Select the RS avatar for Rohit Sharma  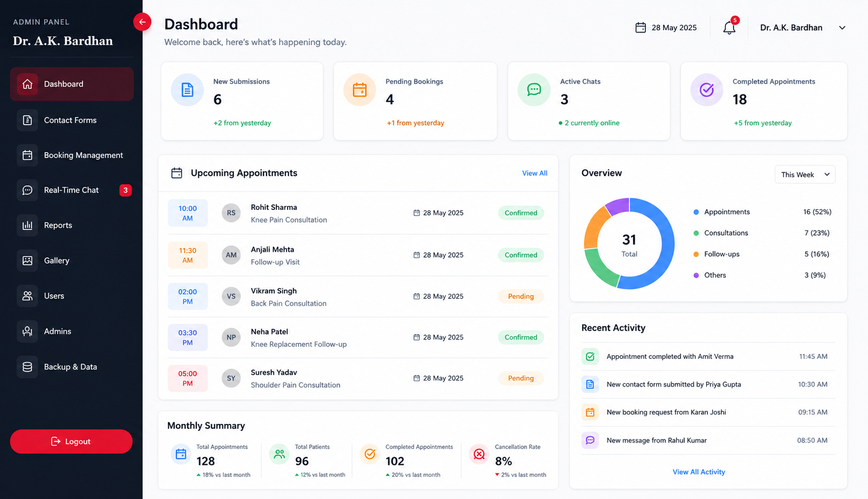point(231,213)
